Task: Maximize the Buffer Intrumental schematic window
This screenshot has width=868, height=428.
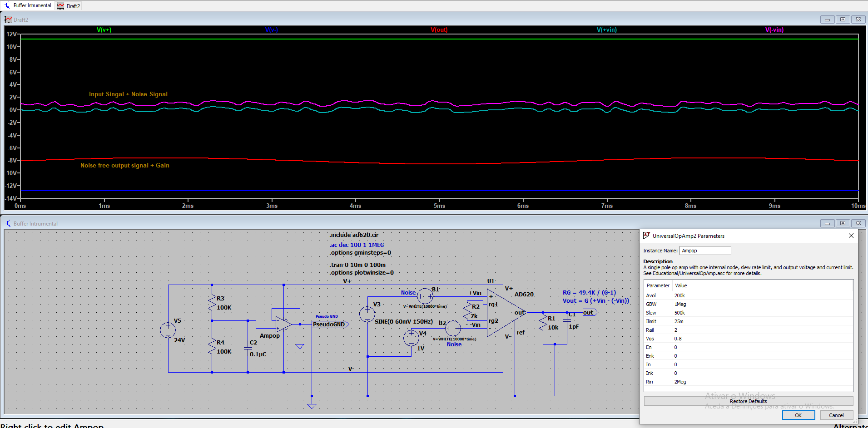Action: click(x=843, y=223)
